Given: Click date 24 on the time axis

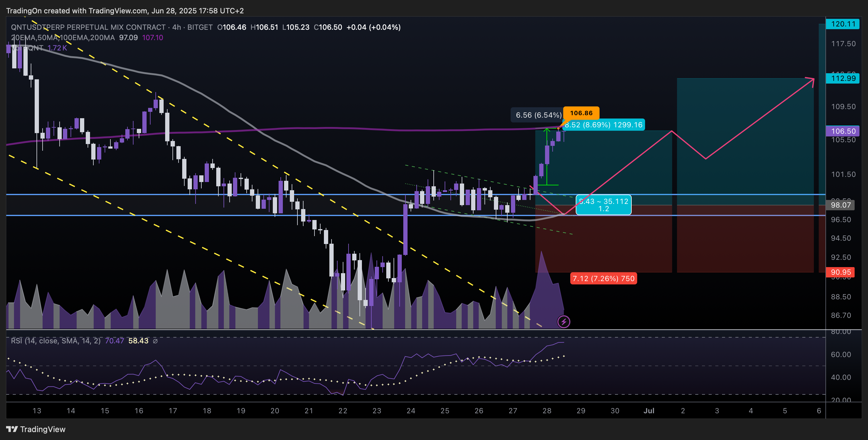Looking at the screenshot, I should (411, 411).
